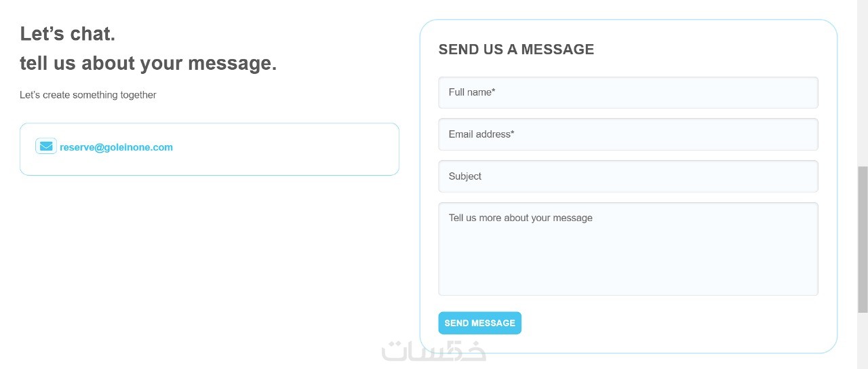Click the scrollbar track below the thumb
Image resolution: width=868 pixels, height=369 pixels.
863,339
